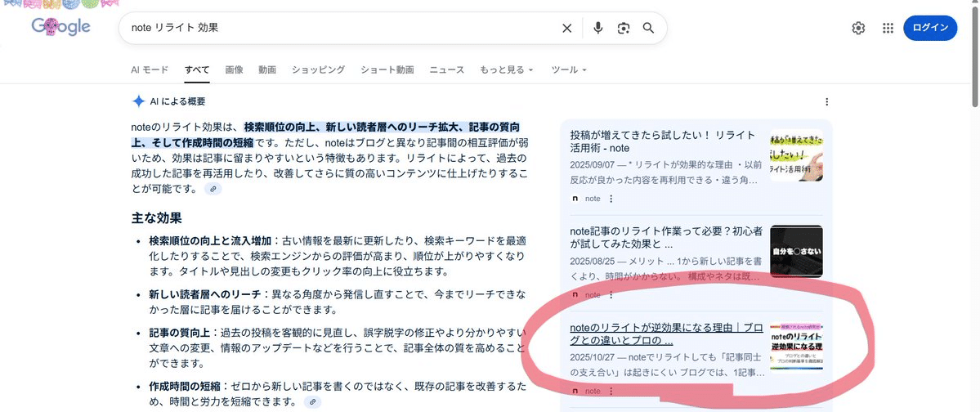
Task: Open the ショッピング tab
Action: [318, 70]
